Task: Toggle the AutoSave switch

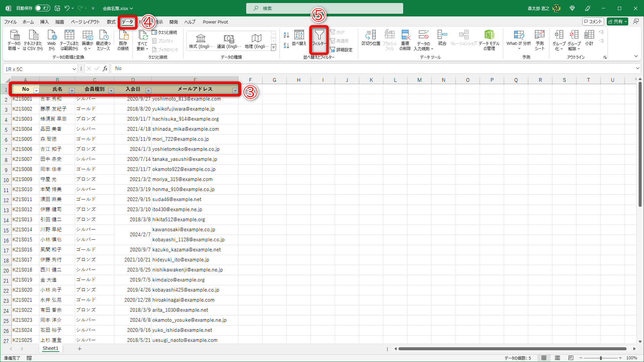Action: [42, 8]
